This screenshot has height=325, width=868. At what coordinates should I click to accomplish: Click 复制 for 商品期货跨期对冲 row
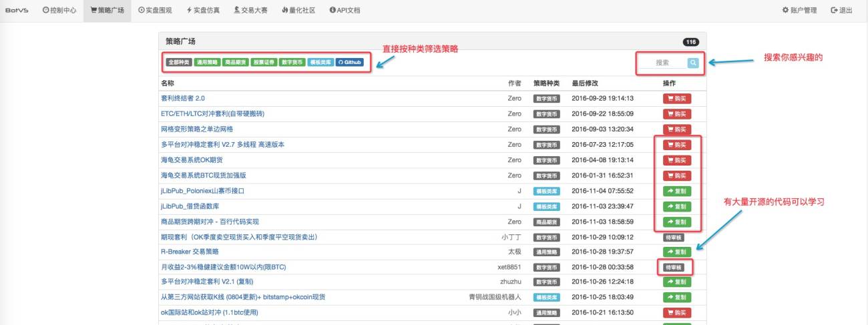coord(676,222)
